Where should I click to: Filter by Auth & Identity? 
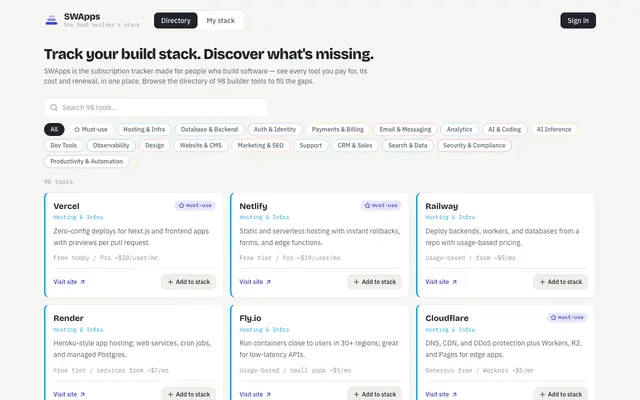coord(275,129)
